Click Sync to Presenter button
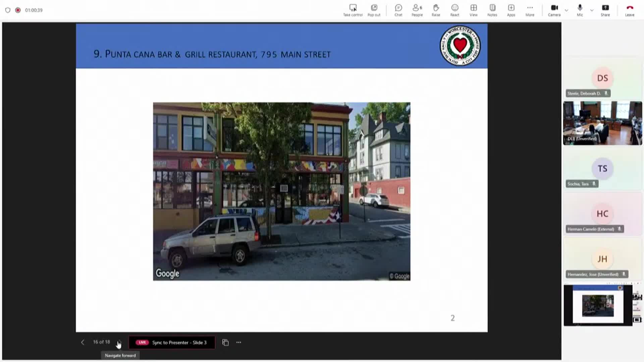This screenshot has height=362, width=644. [172, 342]
